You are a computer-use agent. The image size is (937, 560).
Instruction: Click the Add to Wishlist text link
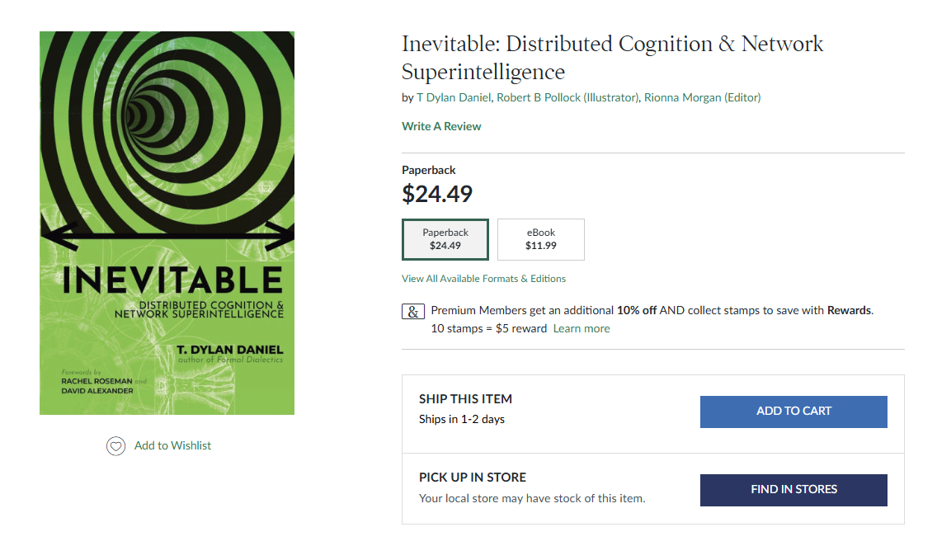point(172,445)
